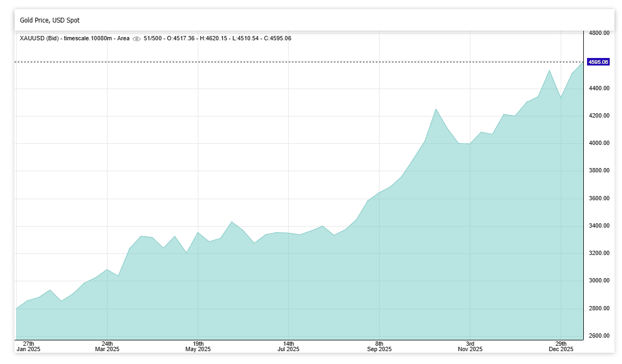Viewport: 622px width, 364px height.
Task: Click the October peak near 4250 on chart
Action: point(436,109)
